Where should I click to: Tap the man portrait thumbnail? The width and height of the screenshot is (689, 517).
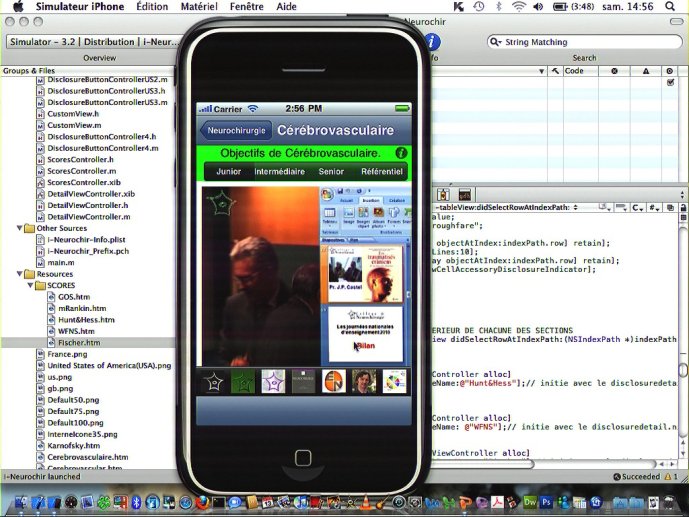(x=364, y=381)
